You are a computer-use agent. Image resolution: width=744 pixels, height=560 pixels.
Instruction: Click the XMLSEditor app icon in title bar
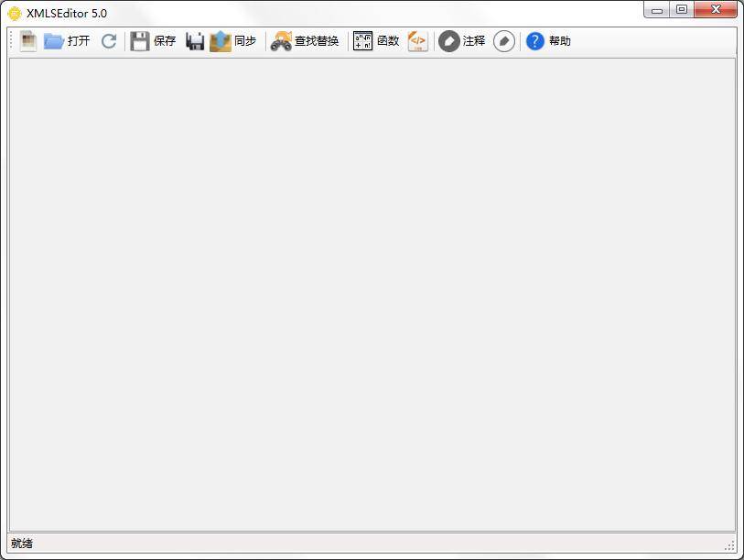point(15,13)
